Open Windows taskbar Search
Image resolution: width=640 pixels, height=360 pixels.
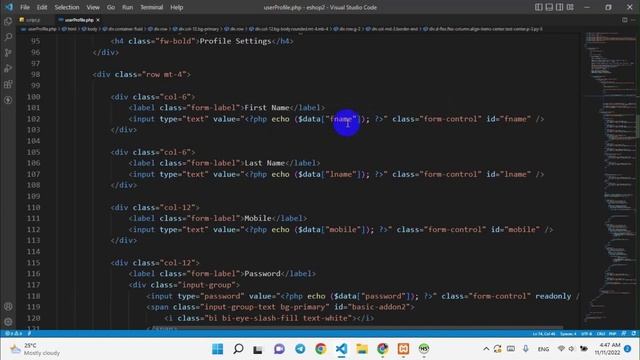coord(238,349)
